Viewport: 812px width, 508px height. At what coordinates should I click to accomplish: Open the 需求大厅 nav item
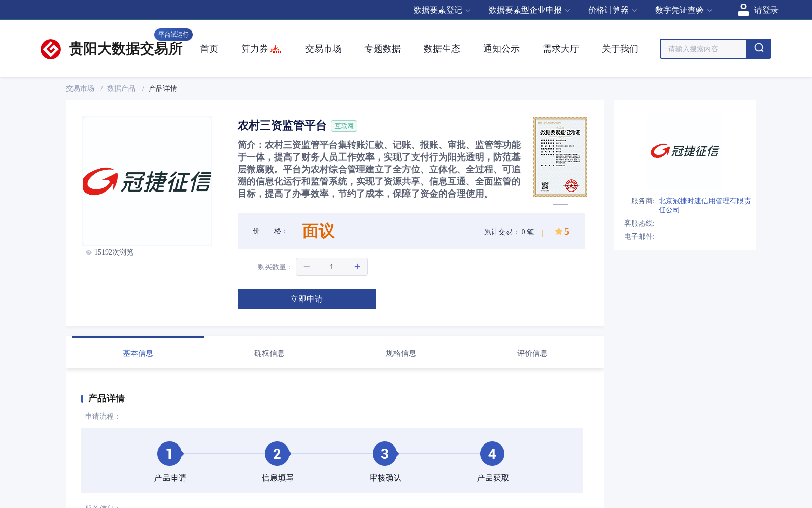[561, 49]
